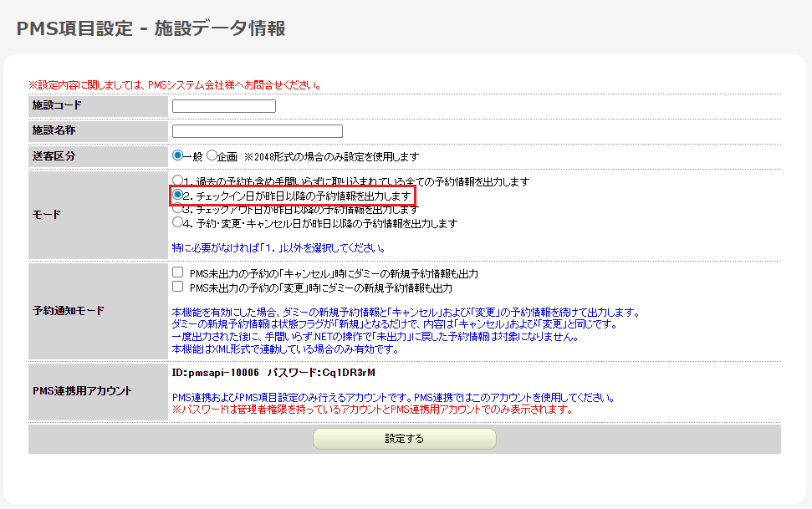The image size is (812, 509).
Task: Click the 施設コード input field
Action: tap(223, 106)
